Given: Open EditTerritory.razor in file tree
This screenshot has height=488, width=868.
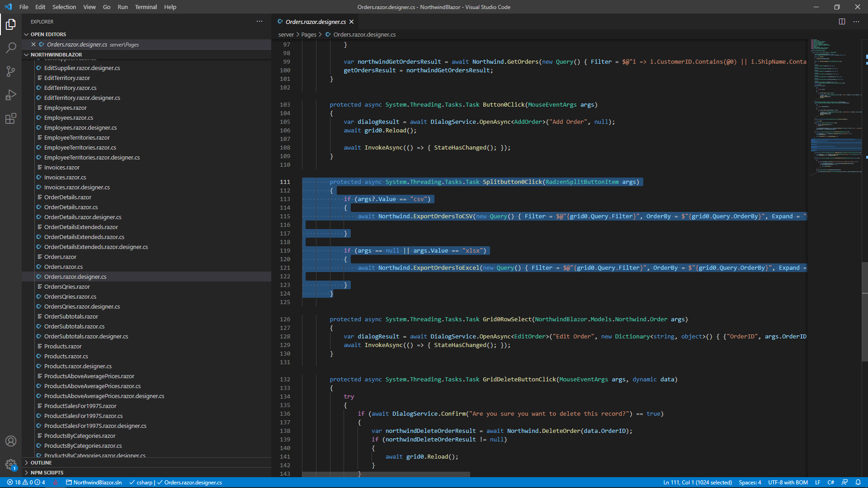Looking at the screenshot, I should (x=67, y=78).
